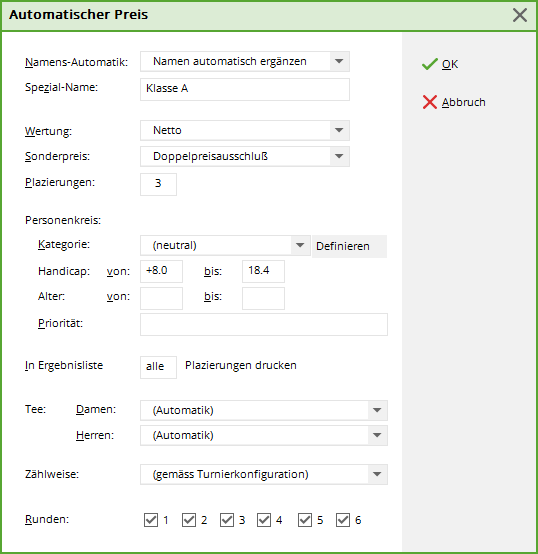
Task: Select the Plazierungen number field
Action: coord(158,184)
